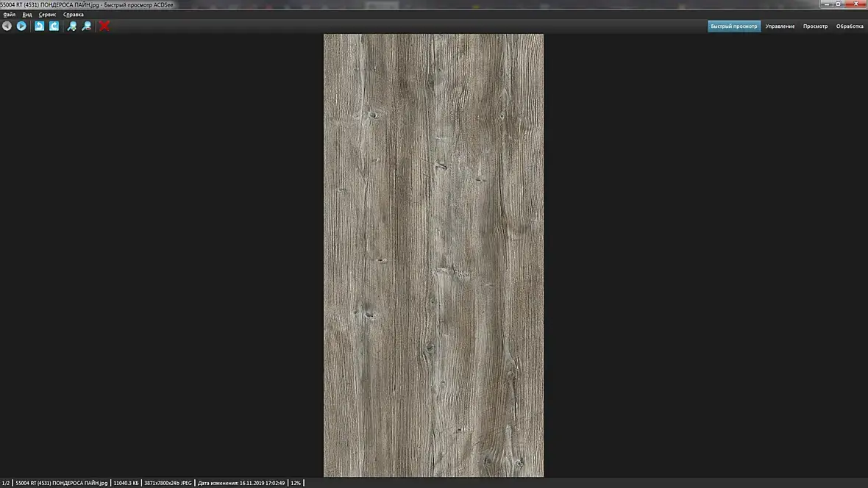This screenshot has width=868, height=488.
Task: Delete the image with the red X
Action: [104, 26]
